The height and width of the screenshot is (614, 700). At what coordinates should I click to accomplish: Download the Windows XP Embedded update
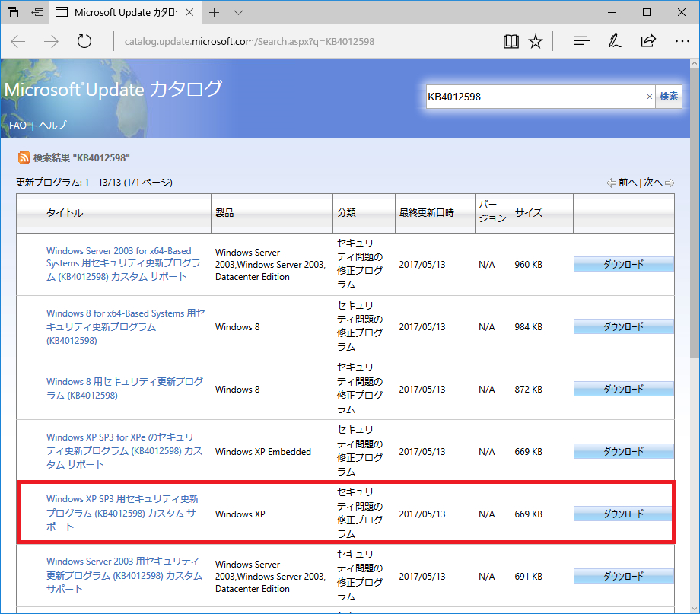[x=623, y=451]
